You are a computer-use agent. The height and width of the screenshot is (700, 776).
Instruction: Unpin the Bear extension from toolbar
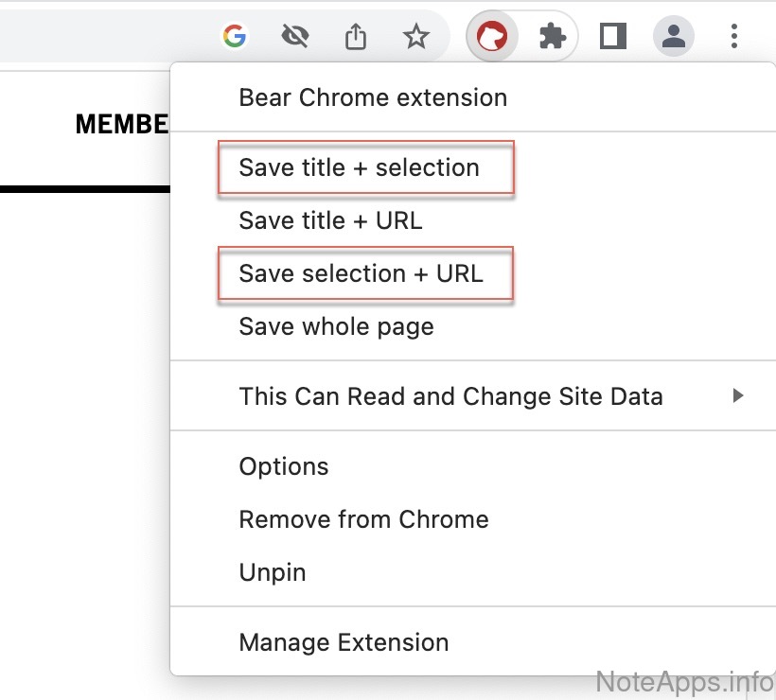(x=273, y=572)
